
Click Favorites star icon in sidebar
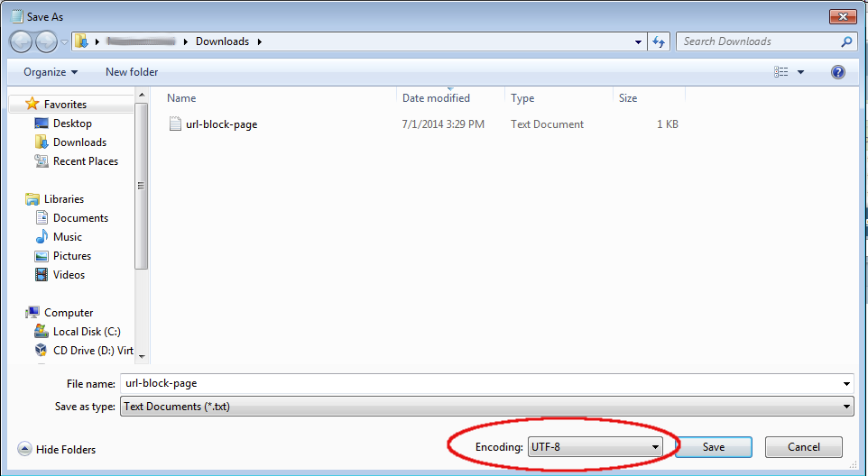[32, 104]
